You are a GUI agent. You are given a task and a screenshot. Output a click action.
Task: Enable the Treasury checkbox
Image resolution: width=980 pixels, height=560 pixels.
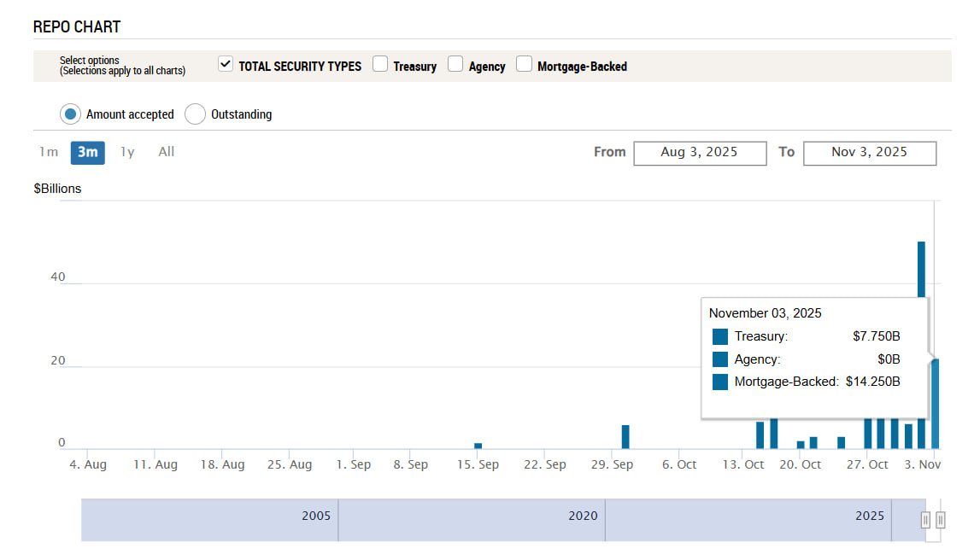[x=380, y=64]
